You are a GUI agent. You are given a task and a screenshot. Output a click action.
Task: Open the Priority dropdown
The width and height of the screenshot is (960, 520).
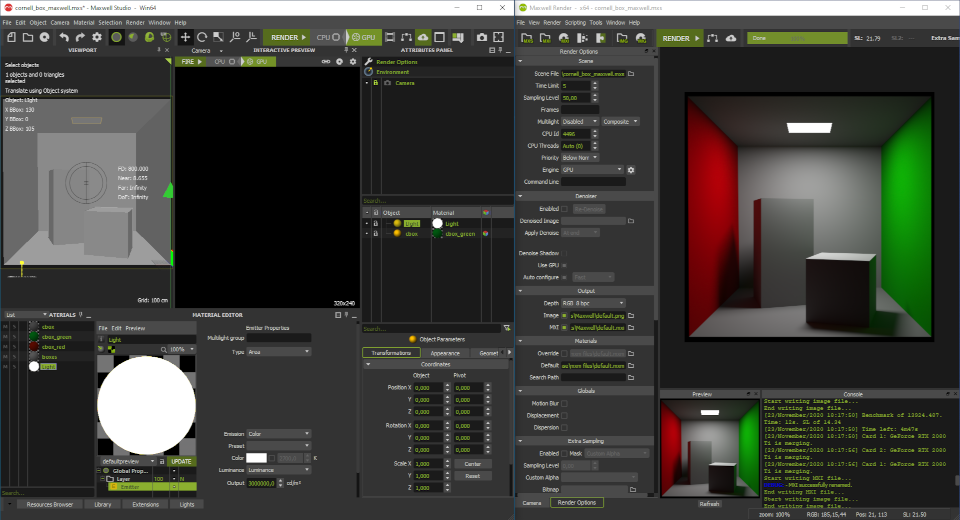pos(580,157)
